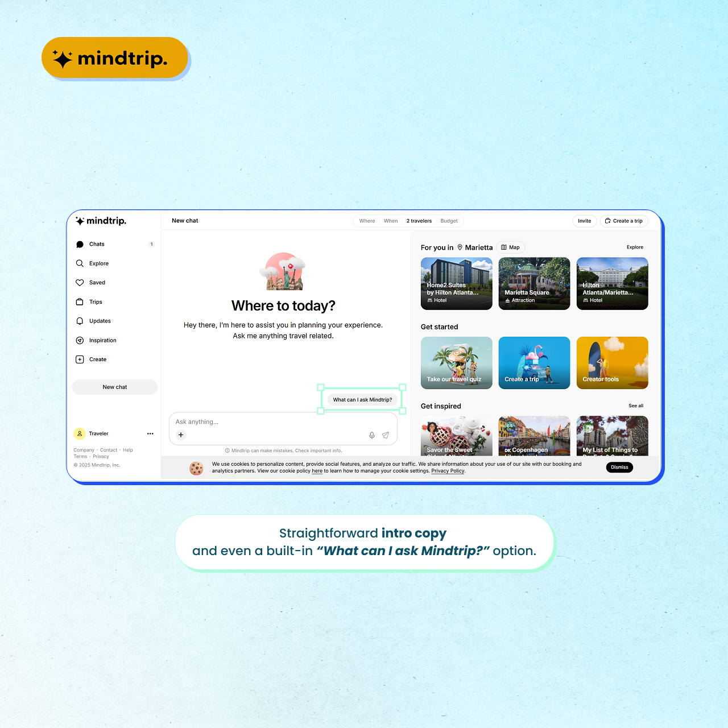The image size is (728, 728).
Task: Click the plus attachment icon in chat box
Action: pyautogui.click(x=181, y=435)
